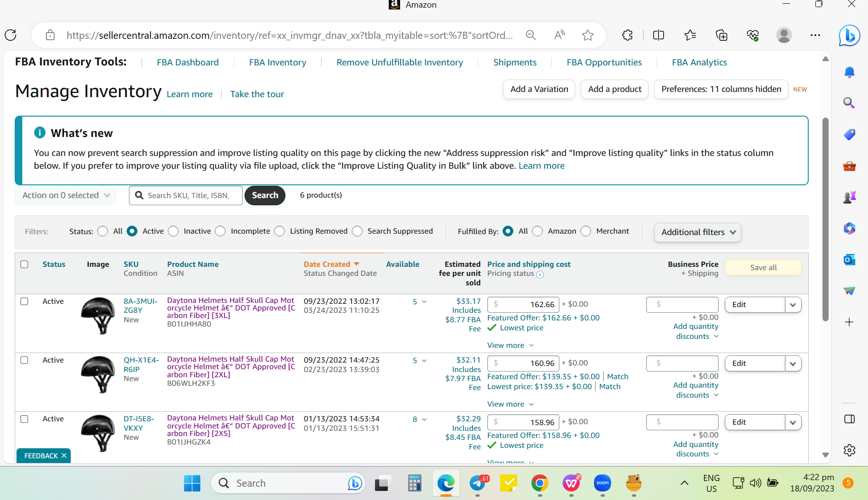This screenshot has width=868, height=500.
Task: Check the box for SKU 8A-3MUI-ZG8Y row
Action: 25,301
